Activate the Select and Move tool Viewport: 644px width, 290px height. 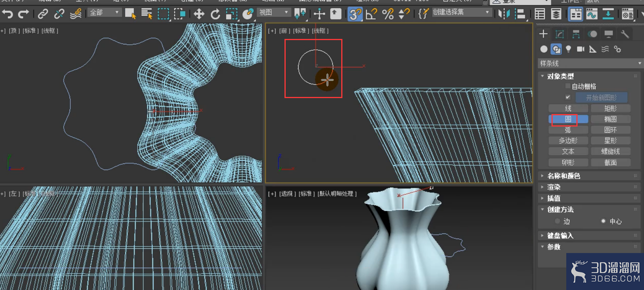tap(199, 14)
